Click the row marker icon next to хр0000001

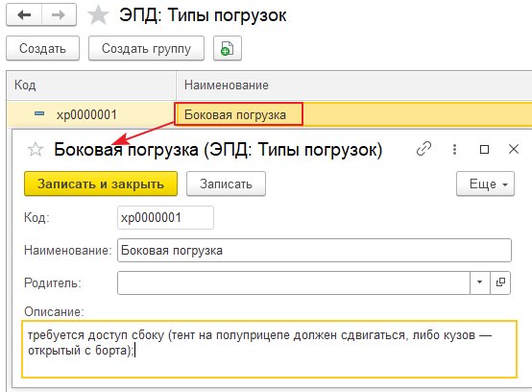coord(39,113)
